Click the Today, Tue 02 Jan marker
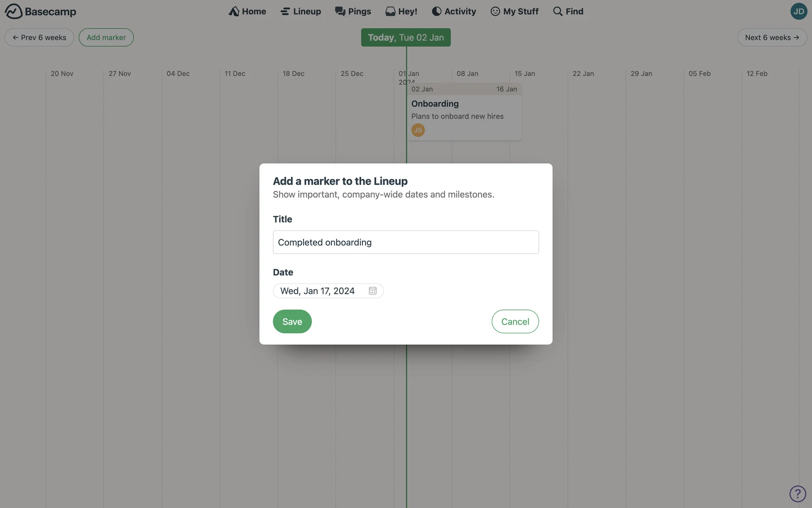The height and width of the screenshot is (508, 812). click(406, 37)
